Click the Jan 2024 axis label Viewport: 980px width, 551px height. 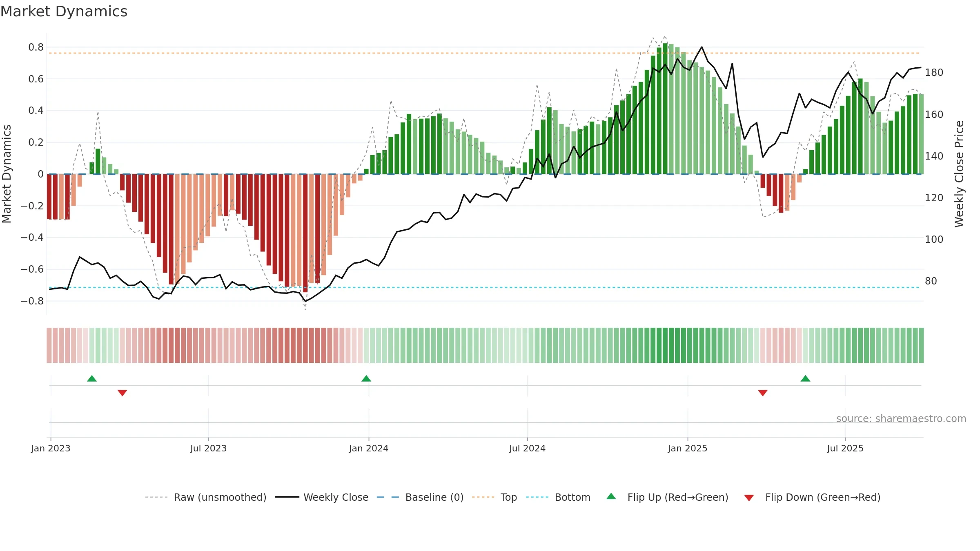pyautogui.click(x=369, y=448)
